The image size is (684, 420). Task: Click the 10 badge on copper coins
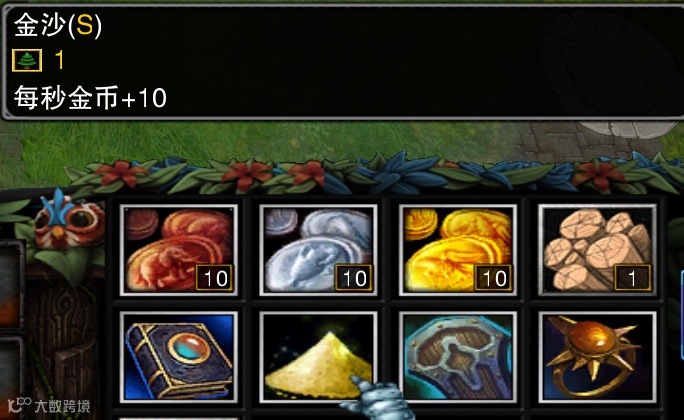pos(214,277)
